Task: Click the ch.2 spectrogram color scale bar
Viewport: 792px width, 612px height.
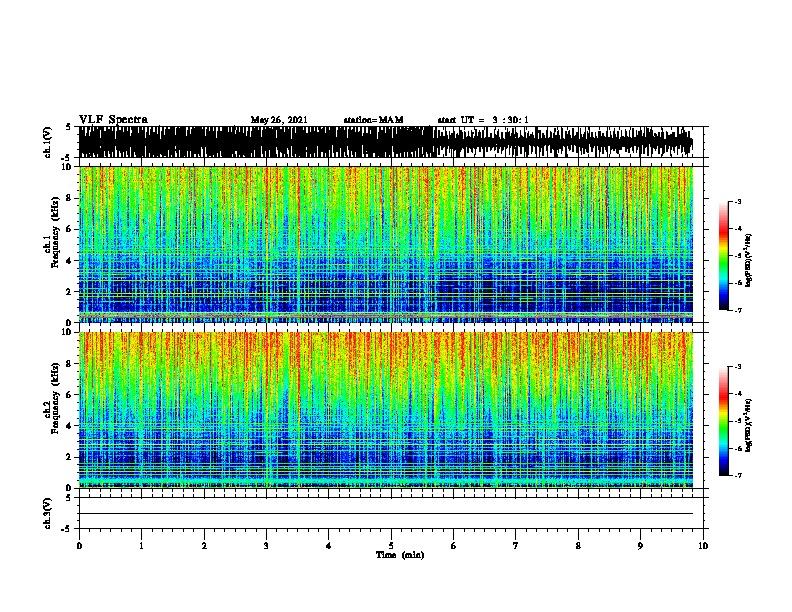Action: [724, 421]
